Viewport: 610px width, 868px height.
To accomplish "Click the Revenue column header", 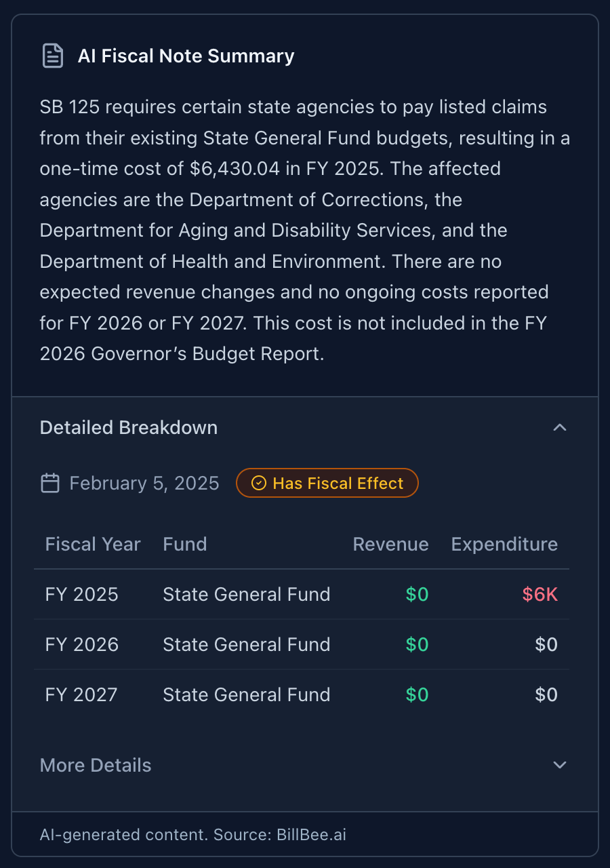I will [x=390, y=544].
